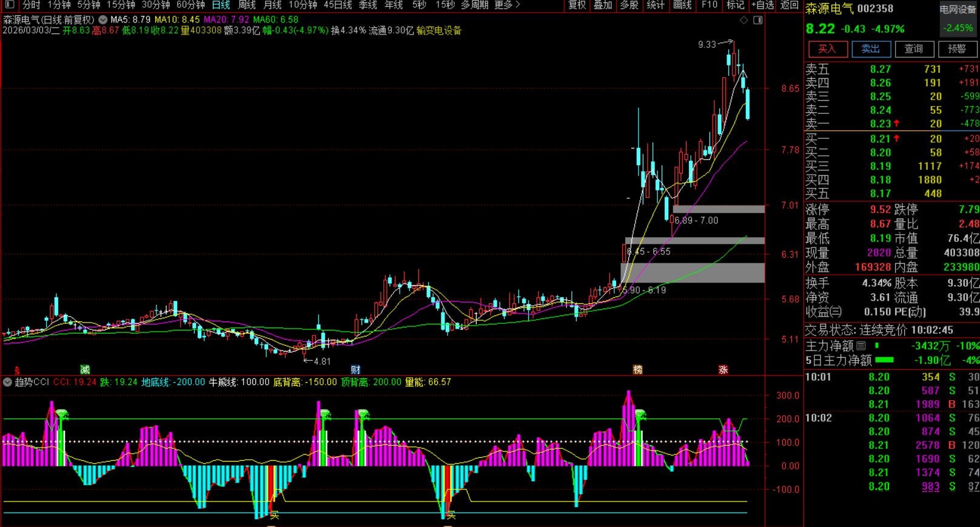The image size is (980, 527).
Task: Click the 涨 marker on the chart
Action: tap(723, 369)
